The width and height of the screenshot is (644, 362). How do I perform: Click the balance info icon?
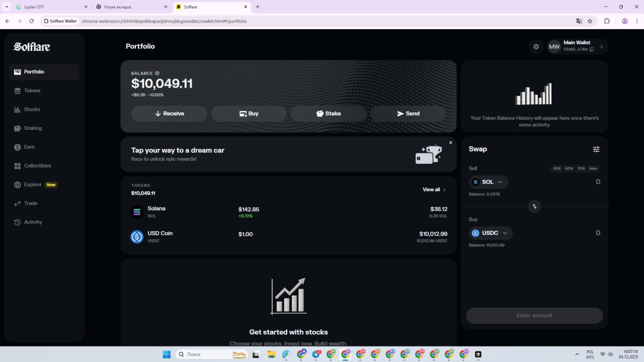point(157,74)
